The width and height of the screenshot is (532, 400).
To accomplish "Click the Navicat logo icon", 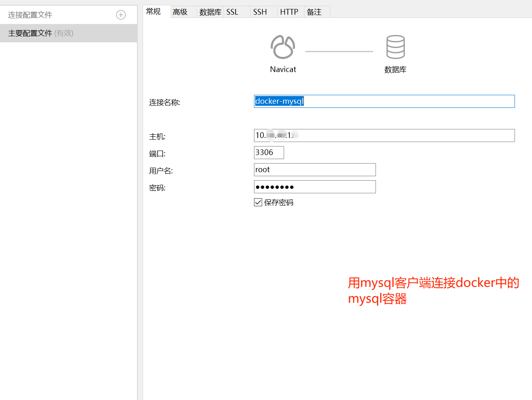I will click(283, 47).
